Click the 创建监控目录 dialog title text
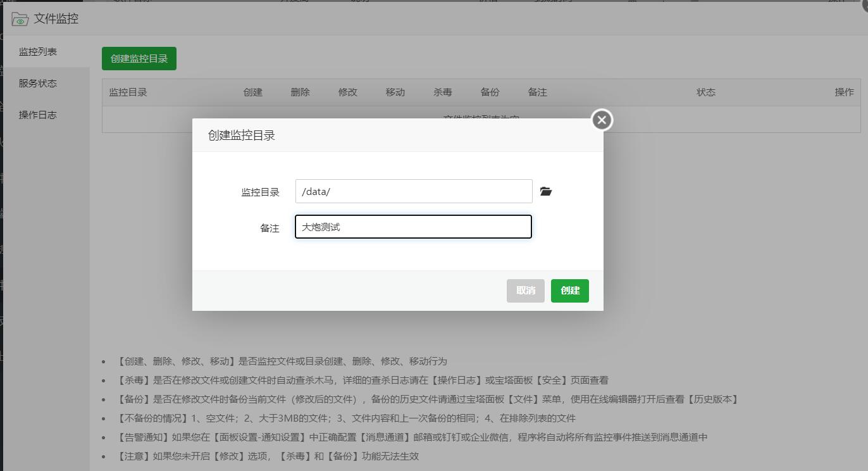Viewport: 868px width, 471px height. (242, 135)
